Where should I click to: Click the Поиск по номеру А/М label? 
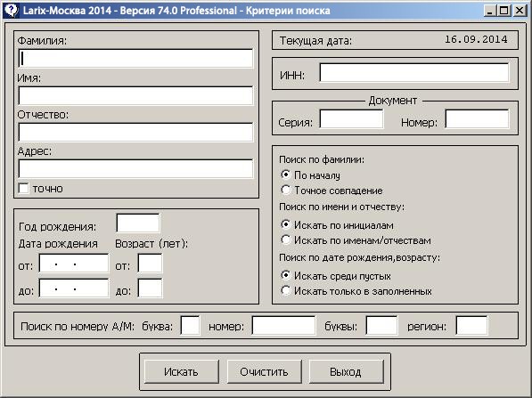coord(78,327)
